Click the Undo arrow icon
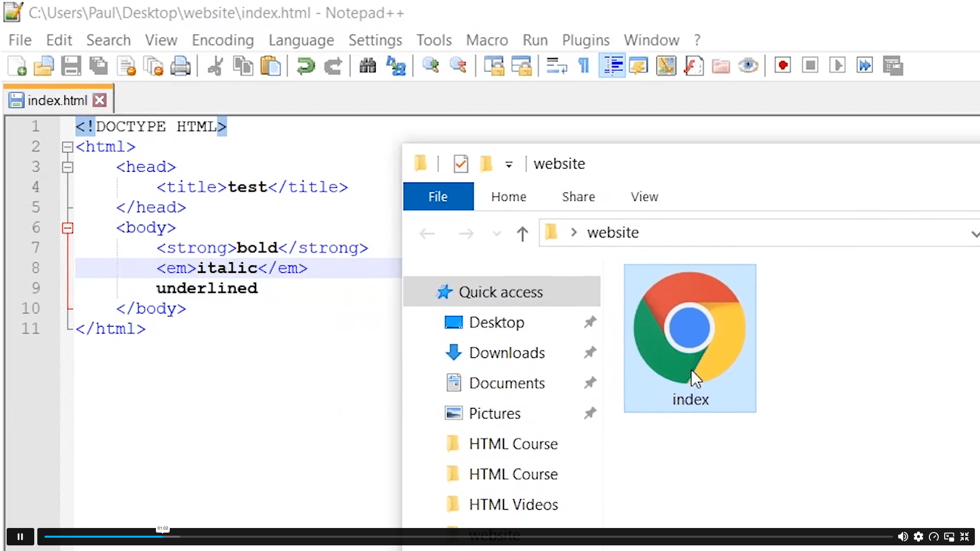Image resolution: width=980 pixels, height=551 pixels. tap(305, 66)
